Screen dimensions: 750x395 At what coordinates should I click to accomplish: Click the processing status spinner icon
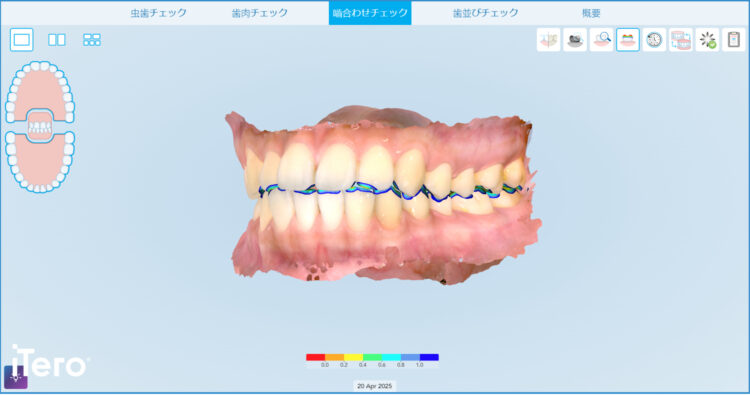(x=707, y=40)
